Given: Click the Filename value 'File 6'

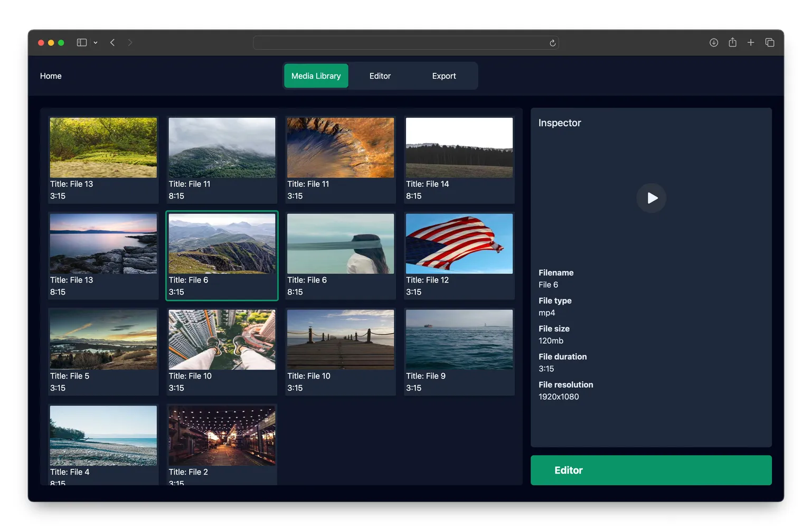Looking at the screenshot, I should (x=548, y=285).
